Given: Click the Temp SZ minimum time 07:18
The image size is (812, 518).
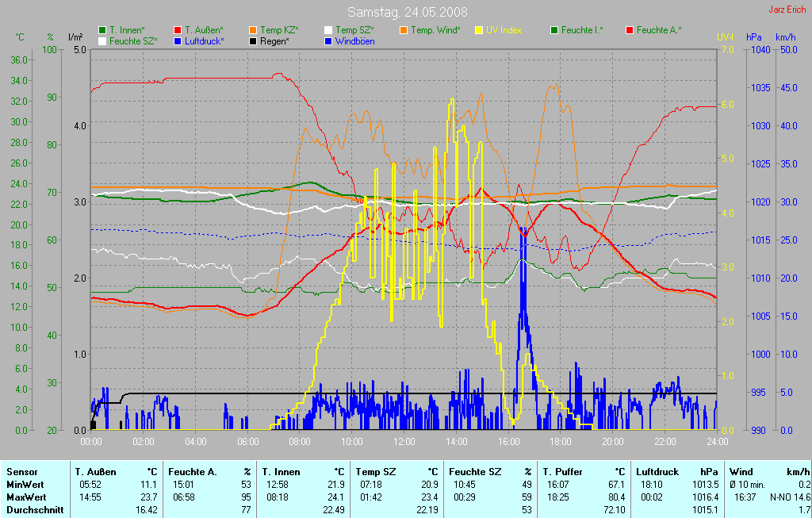Looking at the screenshot, I should (x=371, y=485).
